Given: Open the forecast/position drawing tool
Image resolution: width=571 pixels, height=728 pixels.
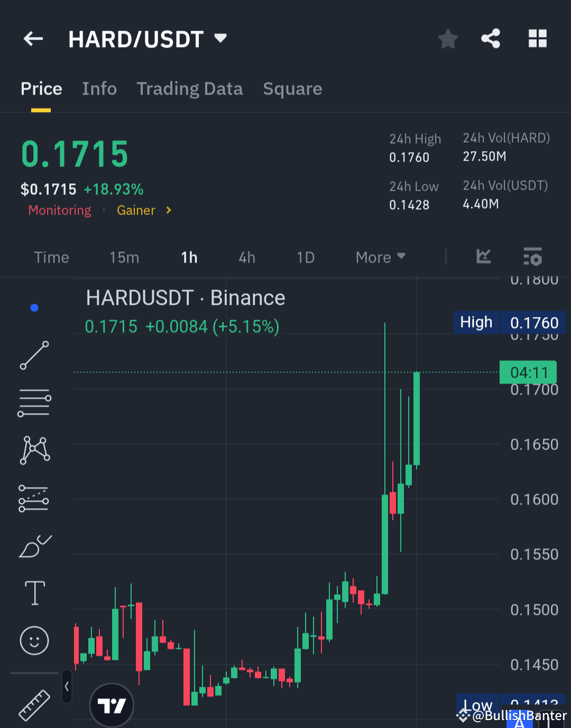Looking at the screenshot, I should (34, 498).
